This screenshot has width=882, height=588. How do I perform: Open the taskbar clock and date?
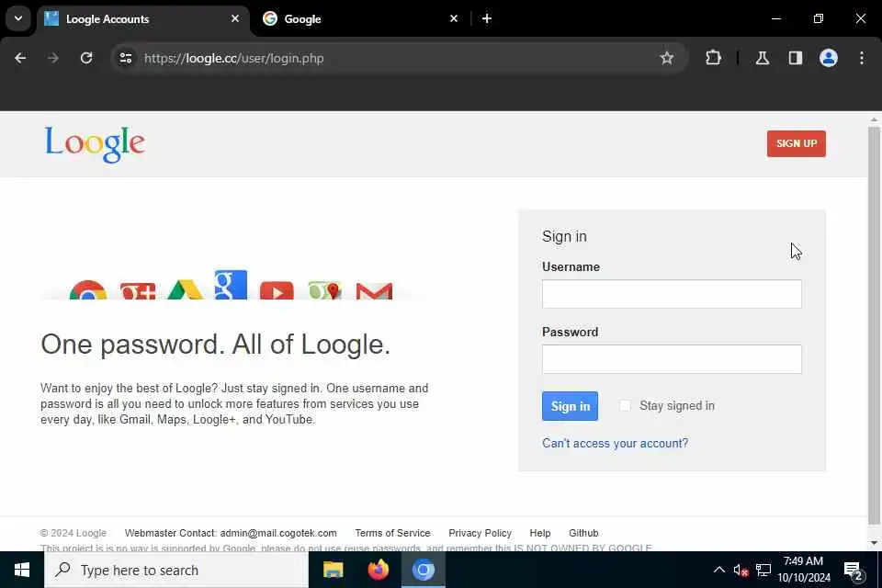pyautogui.click(x=804, y=570)
